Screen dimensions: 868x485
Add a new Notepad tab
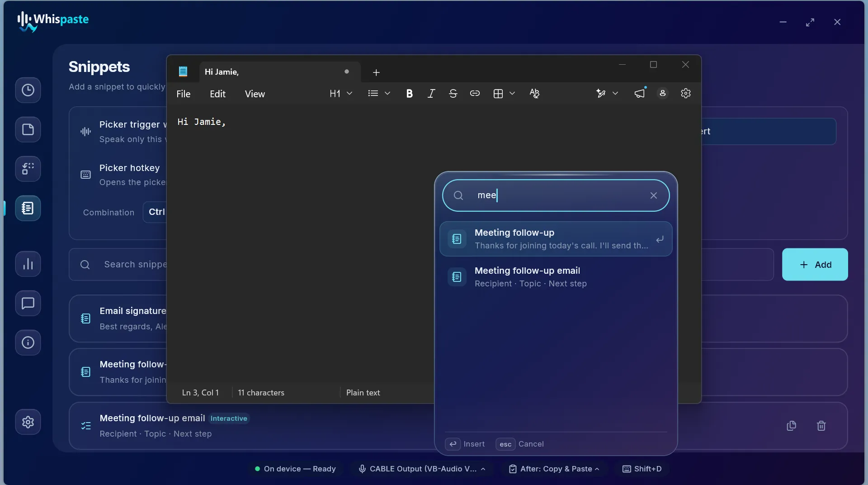376,72
